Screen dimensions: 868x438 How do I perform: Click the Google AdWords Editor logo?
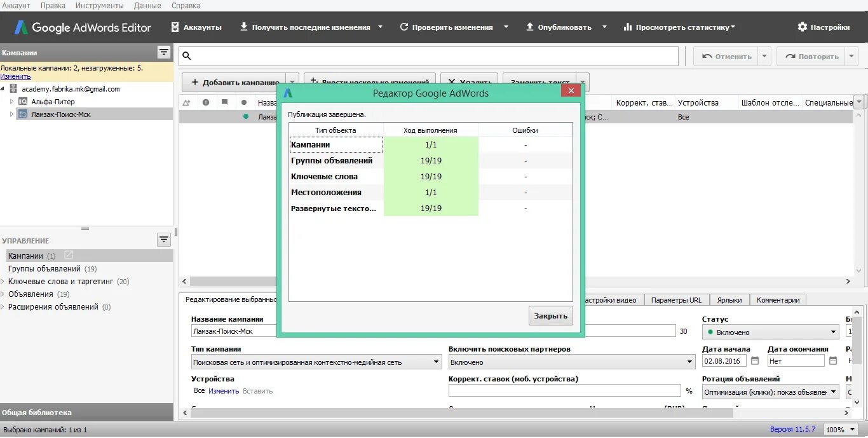click(x=83, y=27)
